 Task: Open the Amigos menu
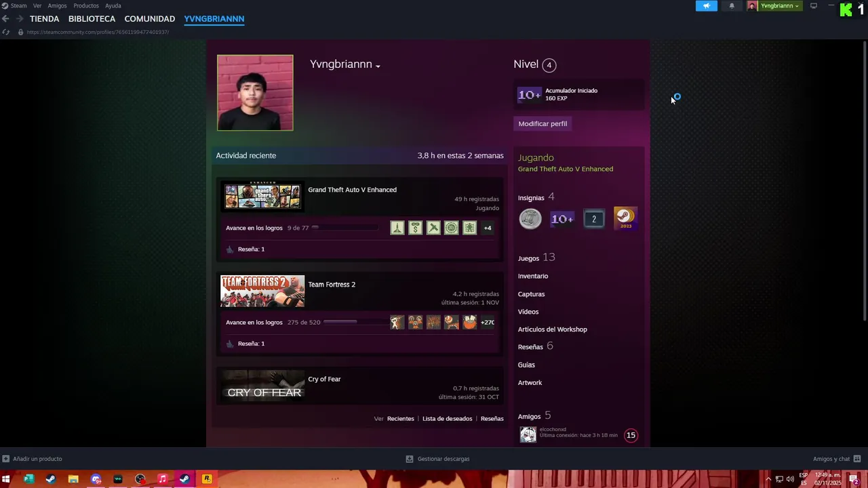57,5
